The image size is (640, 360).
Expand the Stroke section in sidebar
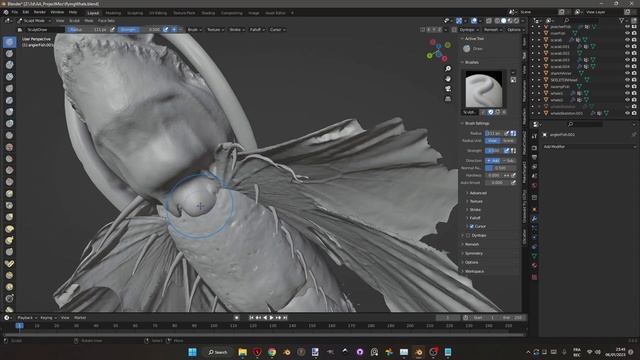(475, 209)
